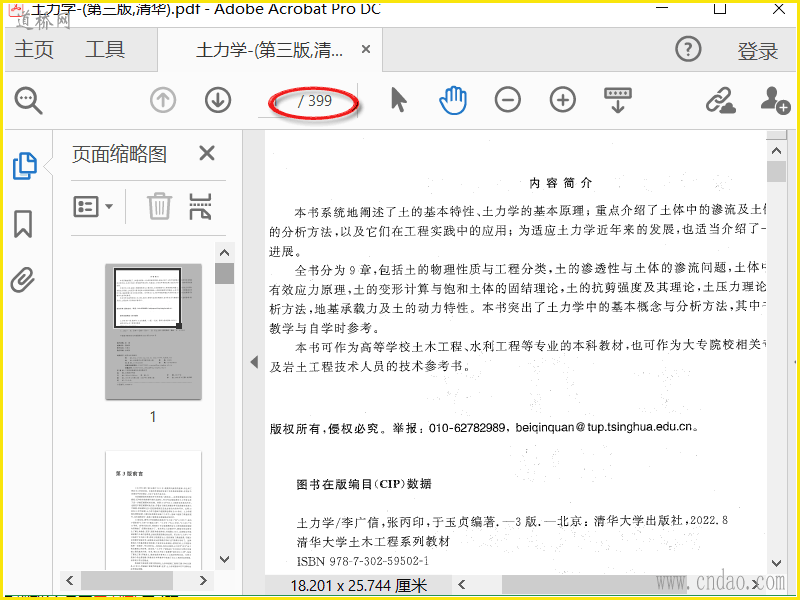The height and width of the screenshot is (600, 800).
Task: Select the 土力学-(第三版,清... document tab
Action: tap(269, 50)
